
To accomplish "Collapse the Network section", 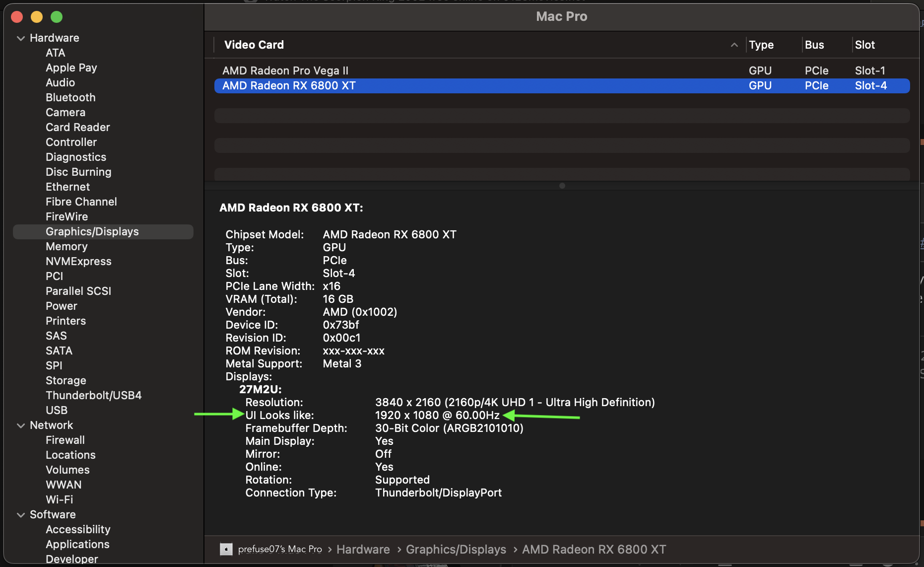I will point(21,425).
